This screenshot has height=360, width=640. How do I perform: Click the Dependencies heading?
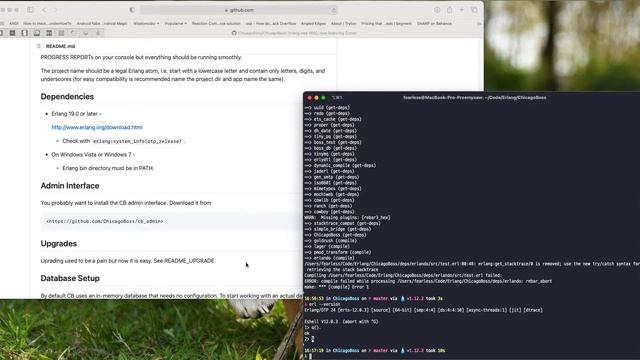click(x=67, y=97)
